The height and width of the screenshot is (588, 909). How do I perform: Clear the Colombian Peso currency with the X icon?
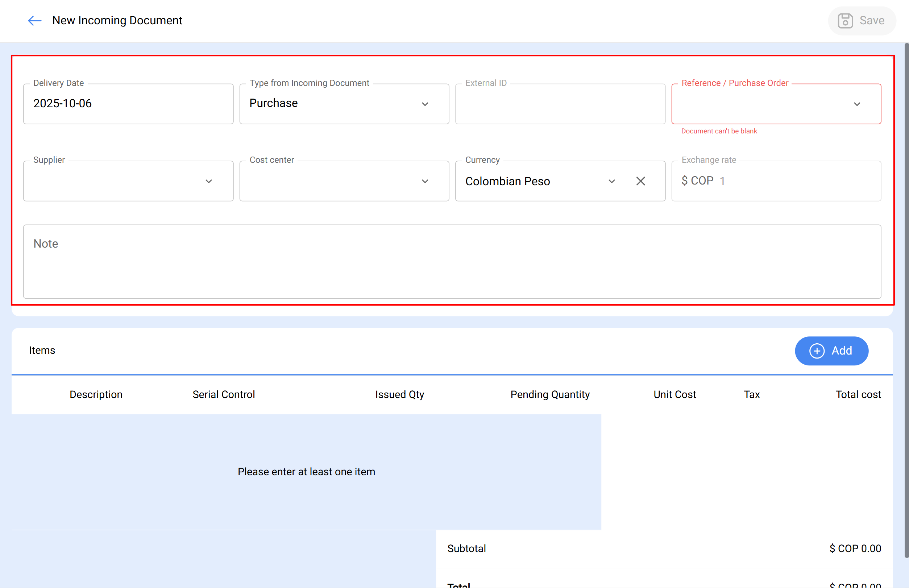(x=641, y=181)
